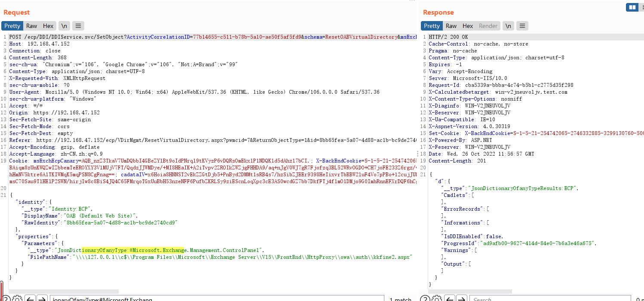Viewport: 644px width, 301px height.
Task: Click the Content-Length: 368 header
Action: [x=38, y=58]
